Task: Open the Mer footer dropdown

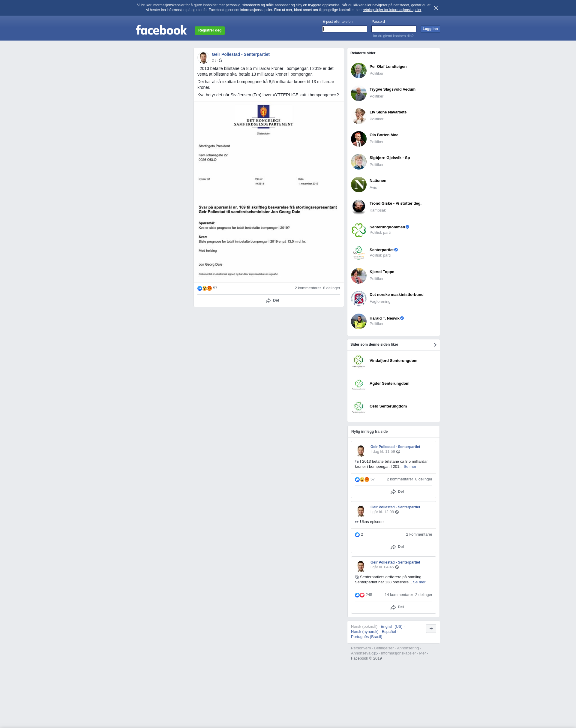Action: (424, 653)
